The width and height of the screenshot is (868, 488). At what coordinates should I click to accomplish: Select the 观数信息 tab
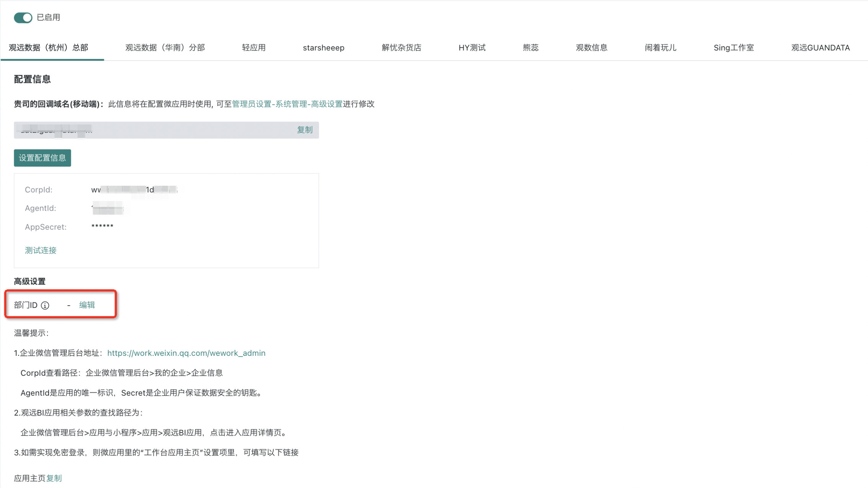591,47
